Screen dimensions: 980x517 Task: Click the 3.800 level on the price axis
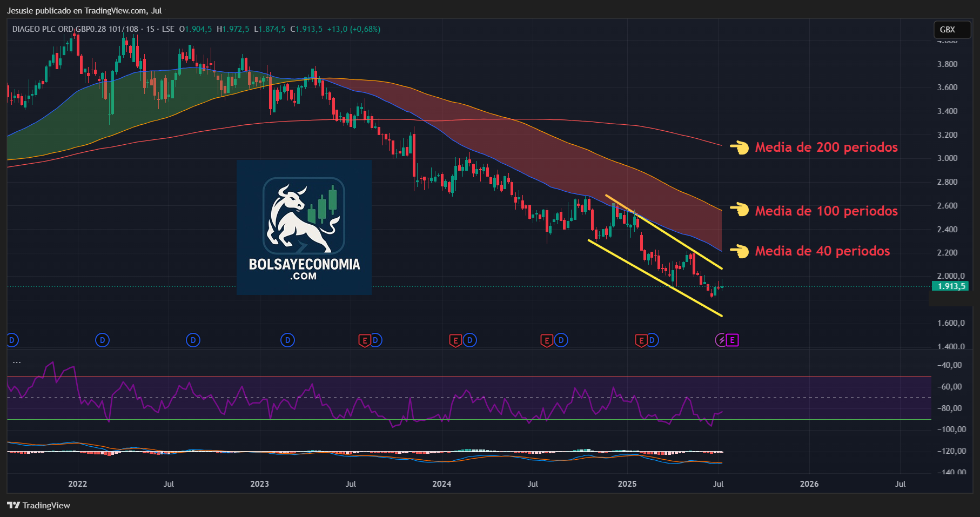click(947, 64)
